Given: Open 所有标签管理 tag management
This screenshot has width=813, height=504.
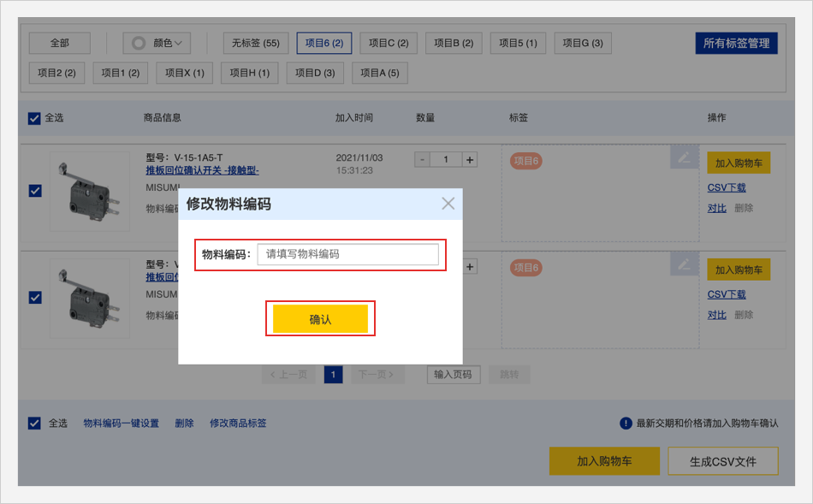Looking at the screenshot, I should 736,43.
